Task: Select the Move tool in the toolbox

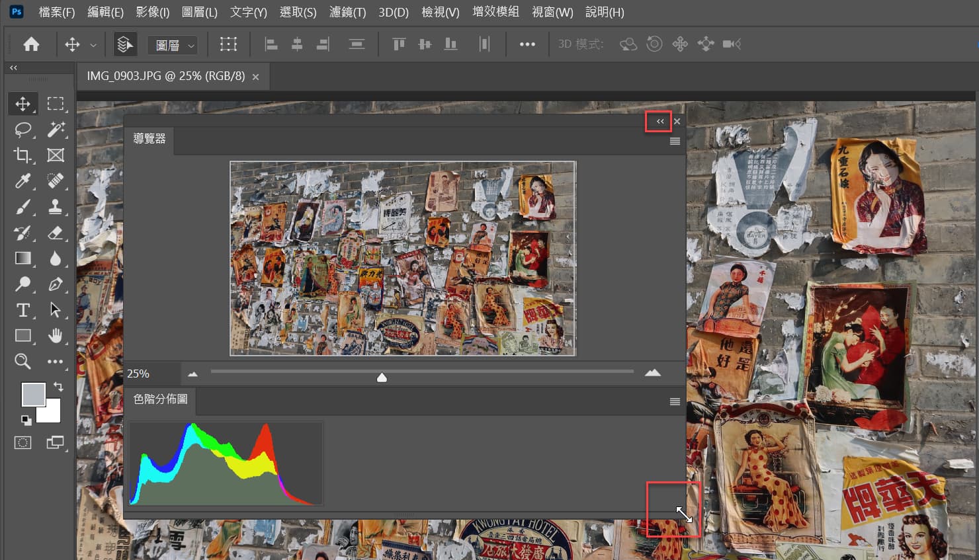Action: pyautogui.click(x=22, y=104)
